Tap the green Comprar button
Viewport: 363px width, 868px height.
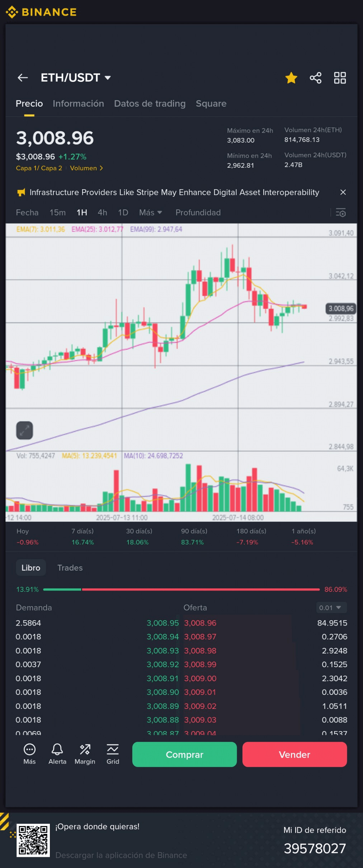click(184, 754)
